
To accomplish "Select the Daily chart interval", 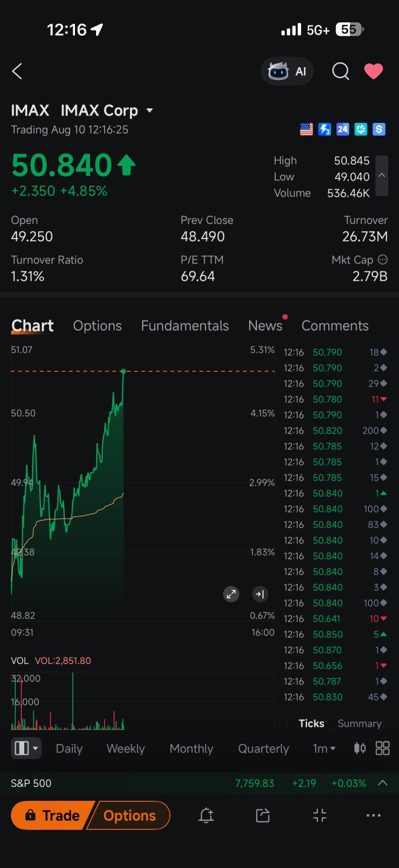I will (x=69, y=749).
